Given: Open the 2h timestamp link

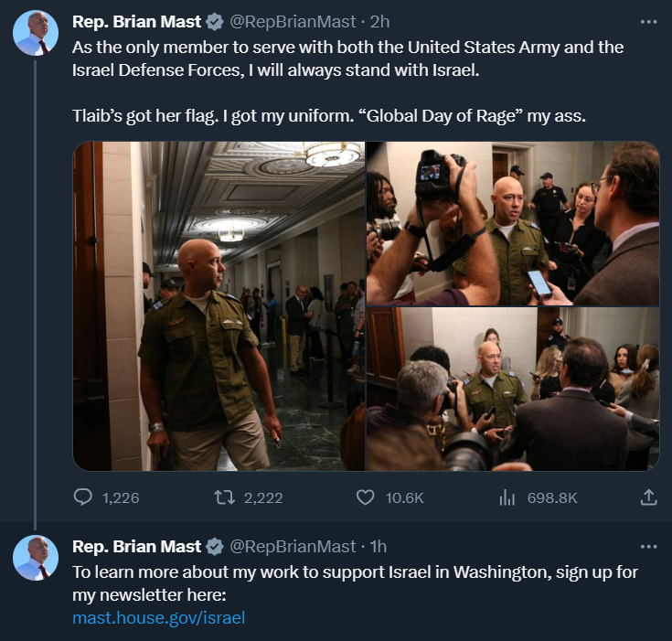Looking at the screenshot, I should click(x=380, y=20).
